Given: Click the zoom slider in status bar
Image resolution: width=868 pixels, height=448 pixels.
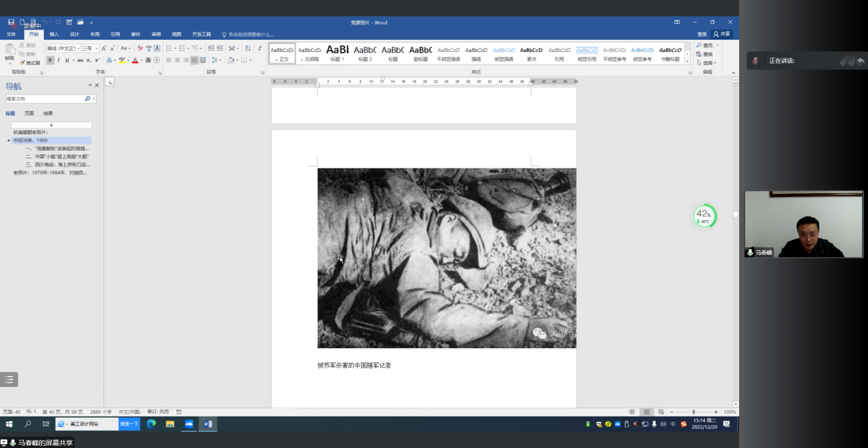Looking at the screenshot, I should pos(693,412).
